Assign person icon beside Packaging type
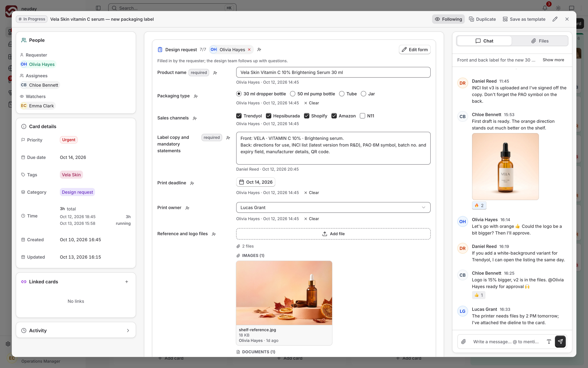The height and width of the screenshot is (368, 588). (196, 96)
